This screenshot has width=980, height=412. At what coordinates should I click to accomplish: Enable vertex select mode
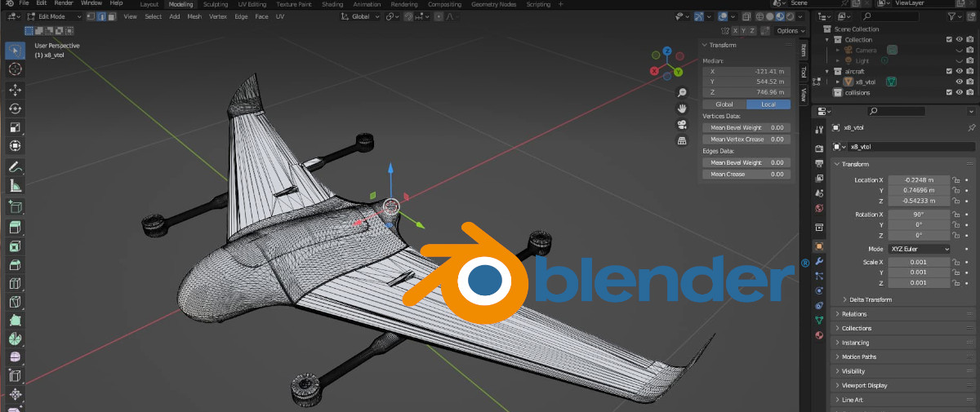pos(91,16)
